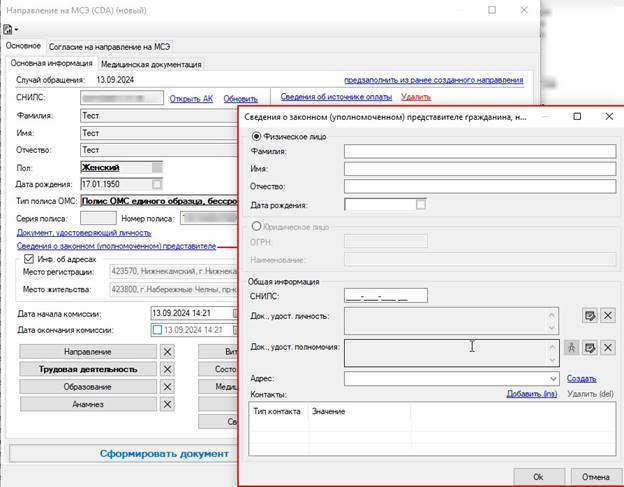Close the representative details dialog
The width and height of the screenshot is (624, 487).
tap(609, 116)
